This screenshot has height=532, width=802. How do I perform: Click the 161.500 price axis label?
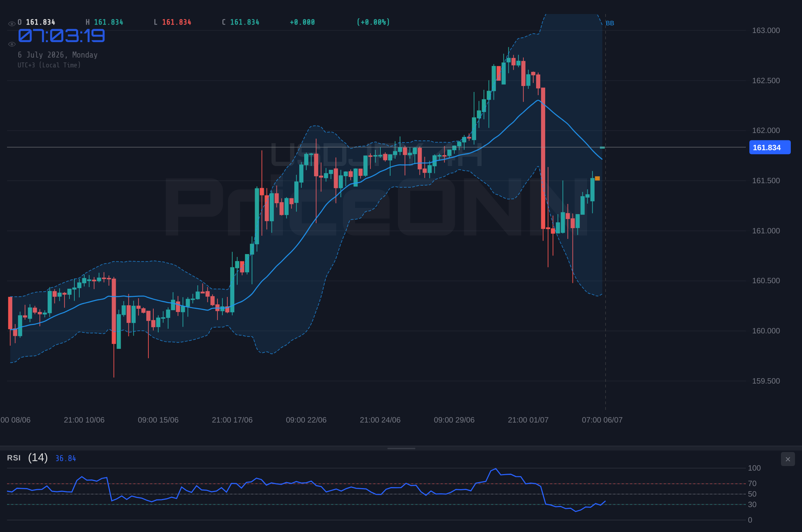pyautogui.click(x=766, y=181)
